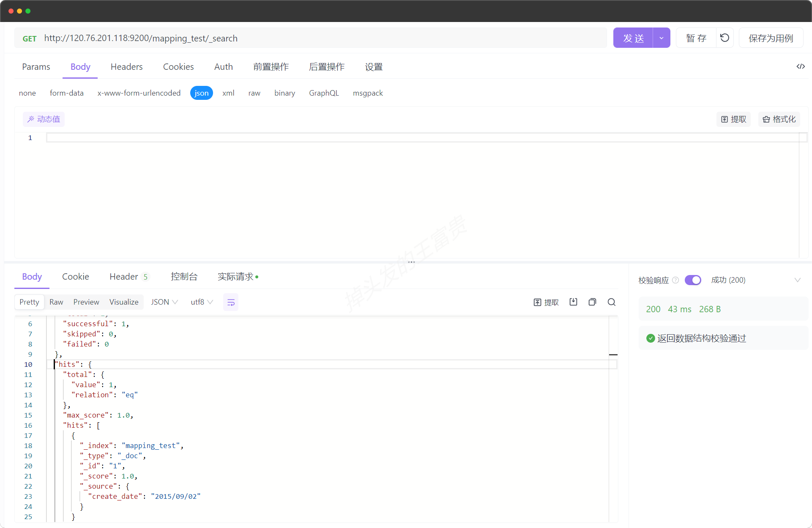The width and height of the screenshot is (812, 528).
Task: Click the reset/restore icon next to 暂存
Action: (x=725, y=38)
